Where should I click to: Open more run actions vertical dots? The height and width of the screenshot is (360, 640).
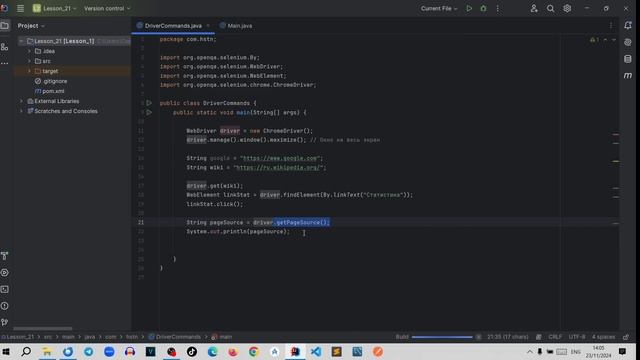click(x=497, y=8)
